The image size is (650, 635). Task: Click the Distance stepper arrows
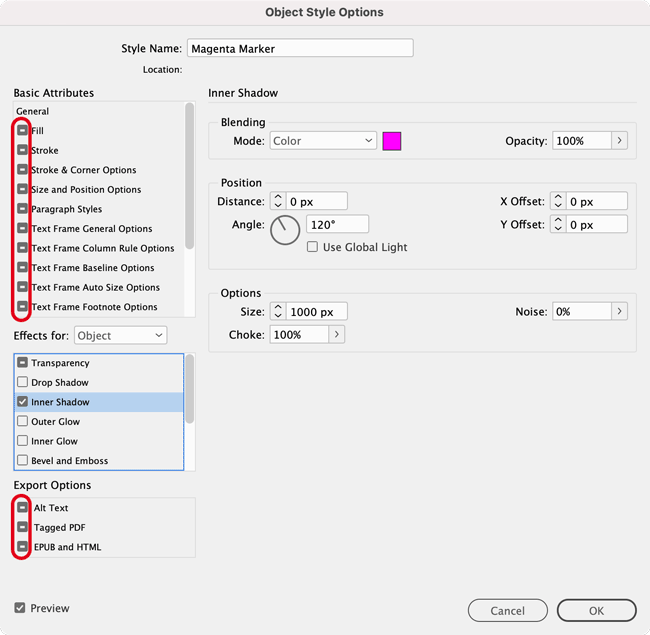click(278, 201)
